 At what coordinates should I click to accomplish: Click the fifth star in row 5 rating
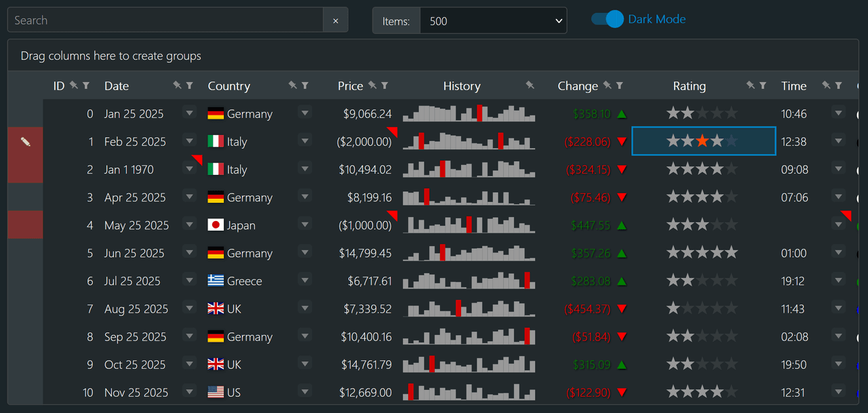tap(731, 252)
